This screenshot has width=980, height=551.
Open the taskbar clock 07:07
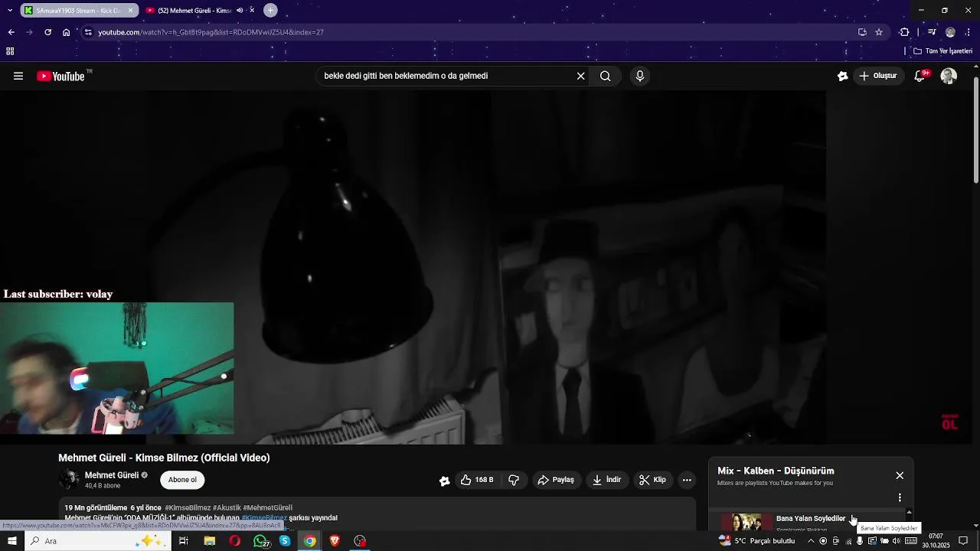click(936, 541)
